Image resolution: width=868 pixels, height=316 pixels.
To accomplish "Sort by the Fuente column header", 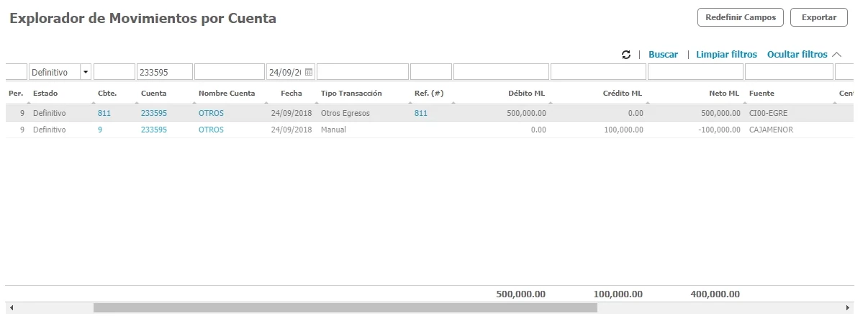I will [761, 94].
